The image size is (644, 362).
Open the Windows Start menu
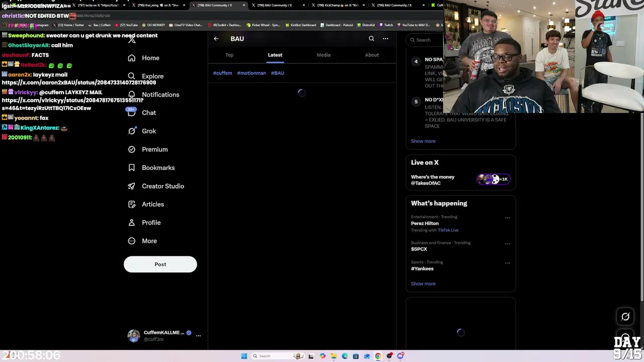pos(244,356)
